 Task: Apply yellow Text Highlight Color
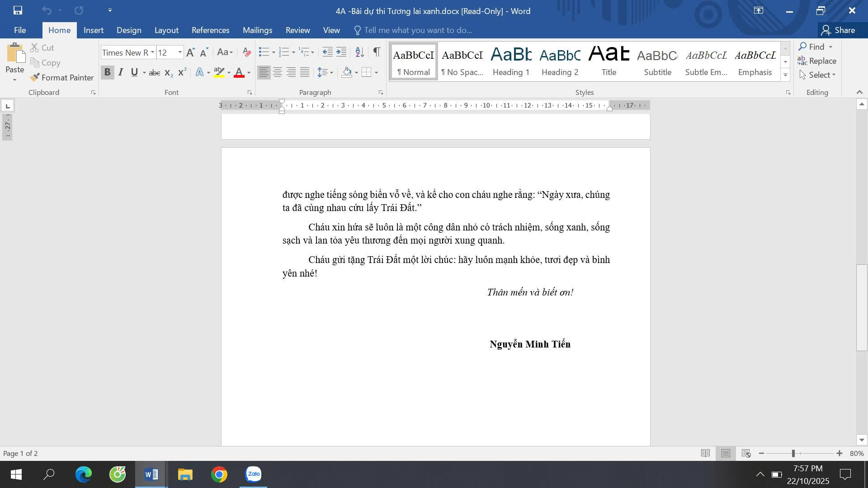click(219, 72)
